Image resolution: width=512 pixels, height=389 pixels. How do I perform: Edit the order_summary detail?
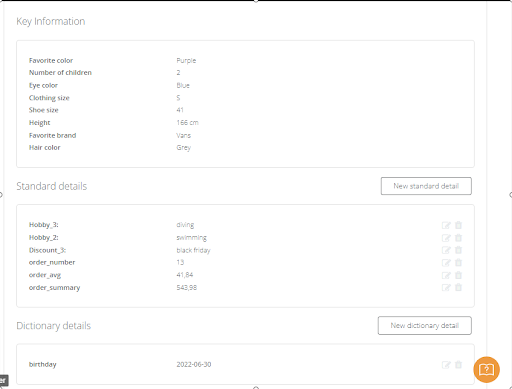click(446, 288)
